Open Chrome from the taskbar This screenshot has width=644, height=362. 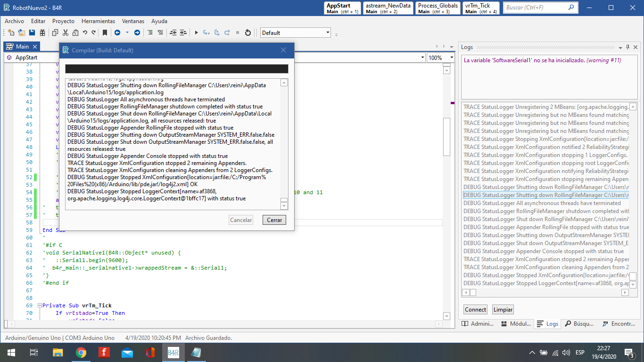click(x=81, y=352)
